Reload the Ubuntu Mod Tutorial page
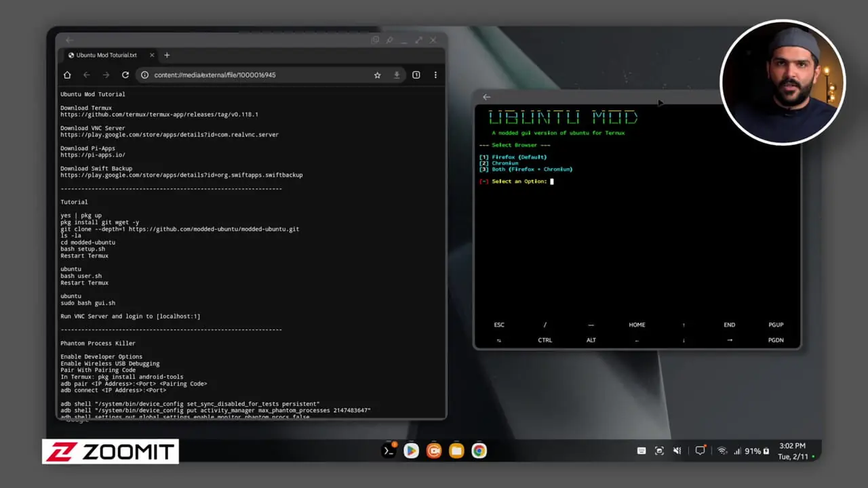 (x=125, y=75)
